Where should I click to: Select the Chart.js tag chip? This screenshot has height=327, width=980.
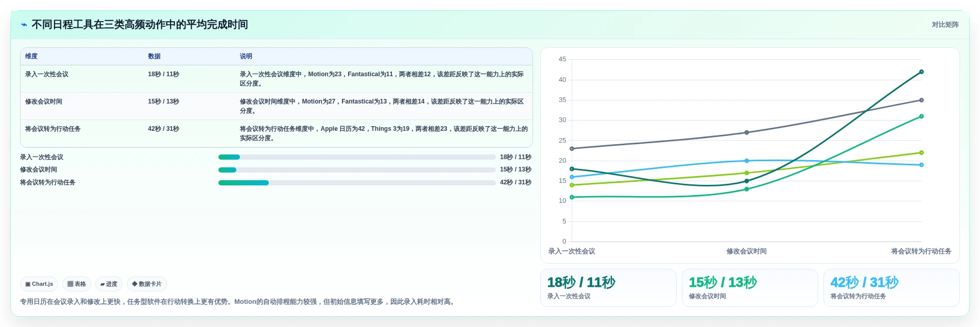click(39, 284)
